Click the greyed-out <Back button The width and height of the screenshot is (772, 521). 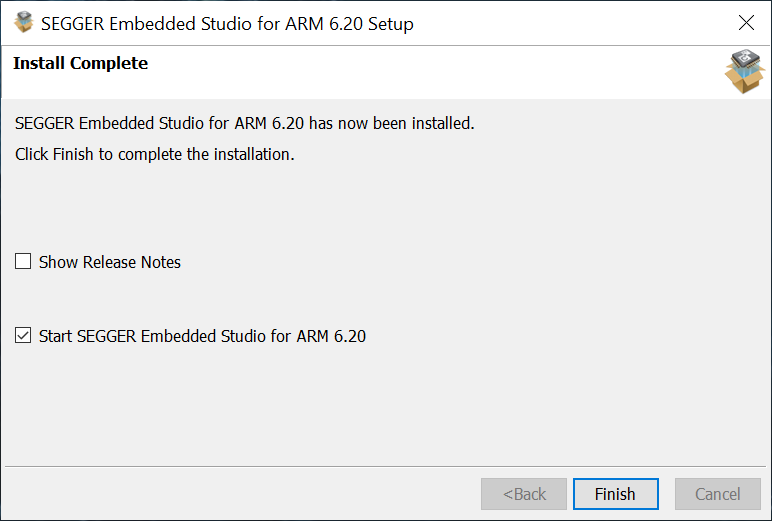(524, 494)
